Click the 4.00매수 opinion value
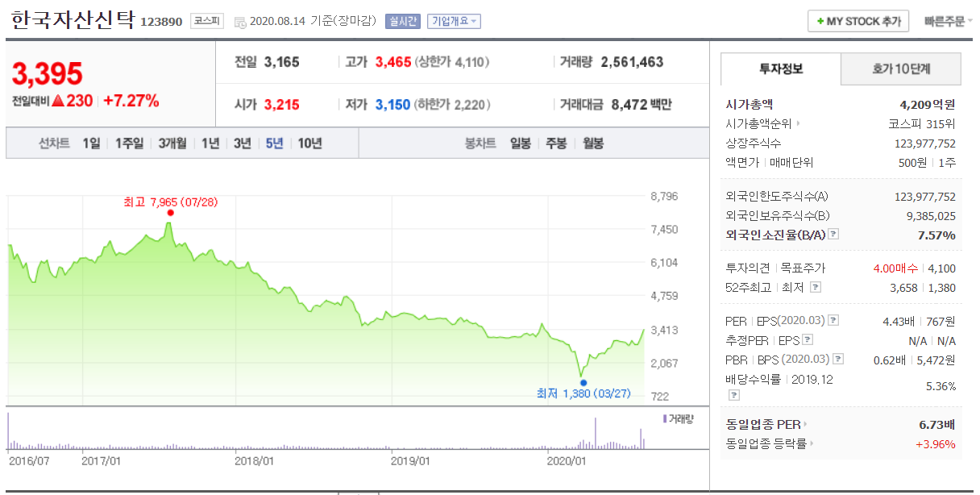Viewport: 980px width, 495px height. 895,268
